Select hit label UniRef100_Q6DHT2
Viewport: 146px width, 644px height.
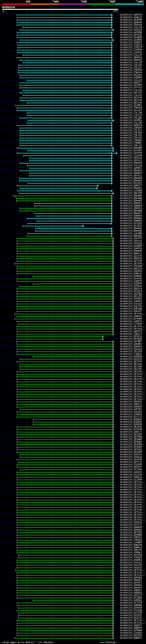131,625
